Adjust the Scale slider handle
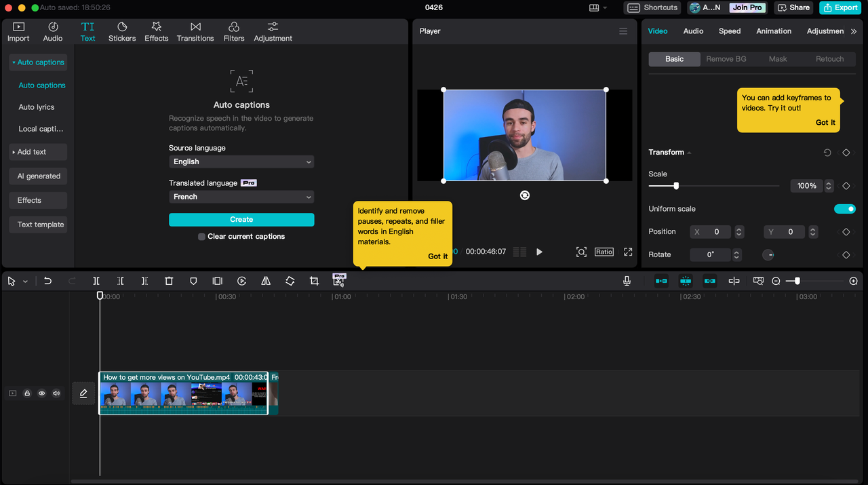The image size is (868, 485). pos(676,186)
